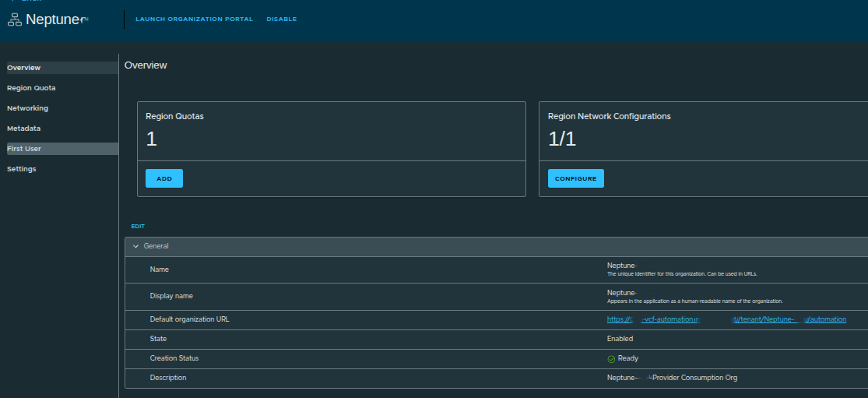Viewport: 868px width, 398px height.
Task: Collapse the General section chevron
Action: click(x=136, y=246)
